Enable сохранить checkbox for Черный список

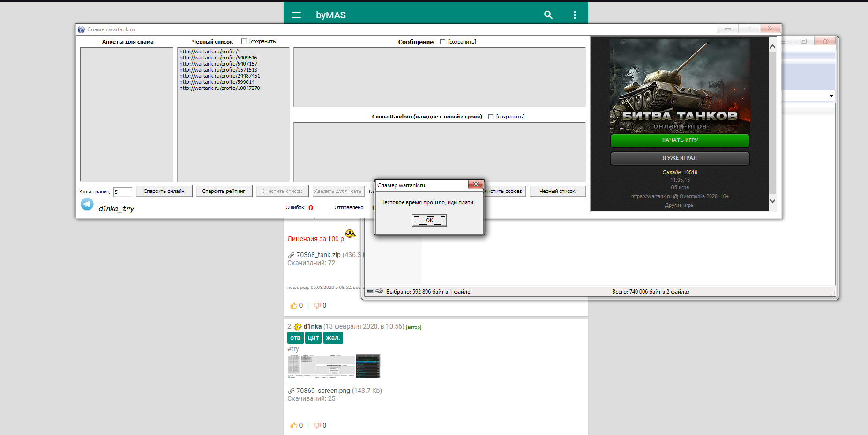[x=244, y=41]
